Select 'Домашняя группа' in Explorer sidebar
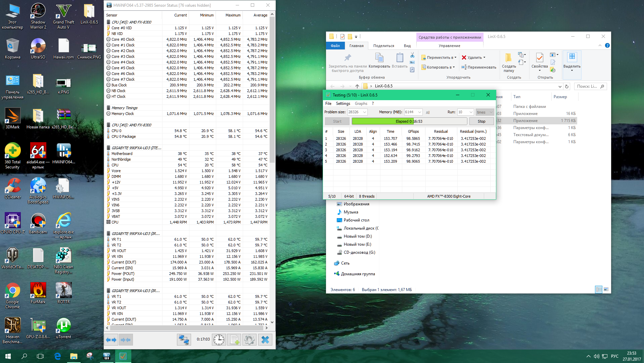 coord(358,274)
